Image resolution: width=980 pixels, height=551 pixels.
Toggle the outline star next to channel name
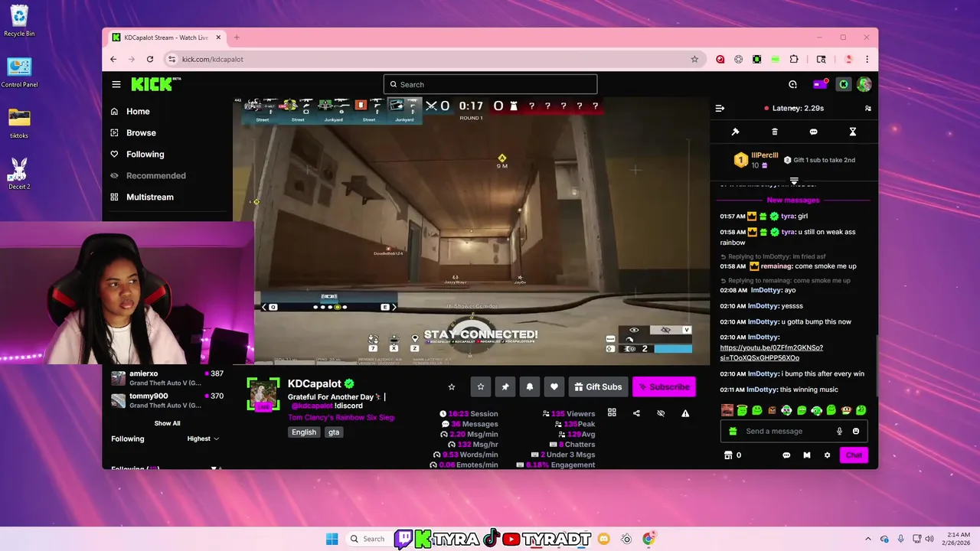point(452,386)
